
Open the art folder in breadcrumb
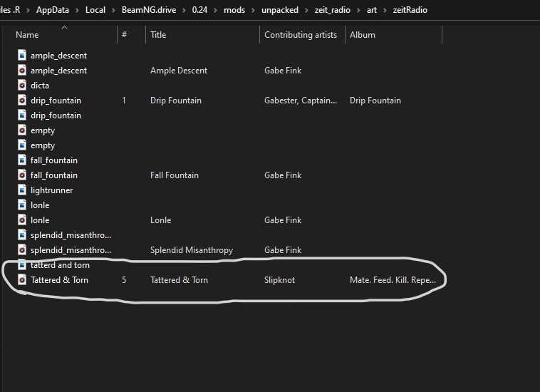click(372, 10)
